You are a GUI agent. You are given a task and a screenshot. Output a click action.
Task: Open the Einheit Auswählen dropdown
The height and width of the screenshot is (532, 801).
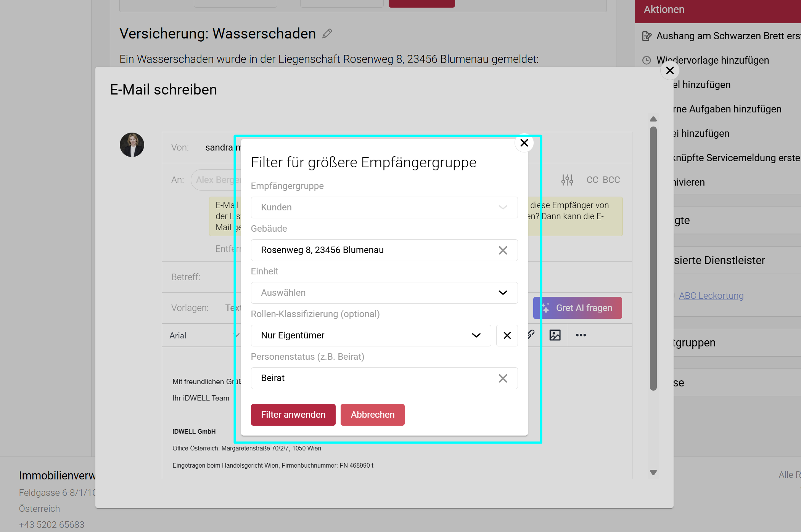pyautogui.click(x=384, y=293)
